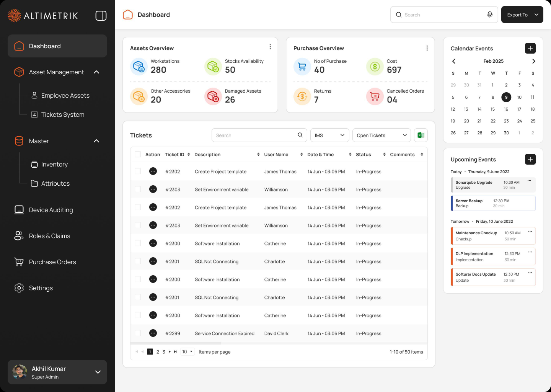Open the Server Backup event
Viewport: 551px width, 392px height.
493,203
